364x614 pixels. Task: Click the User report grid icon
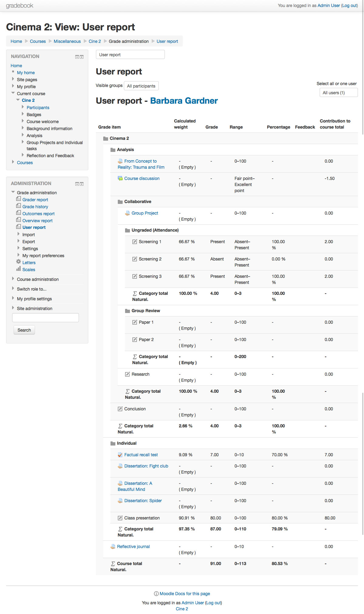pos(19,227)
